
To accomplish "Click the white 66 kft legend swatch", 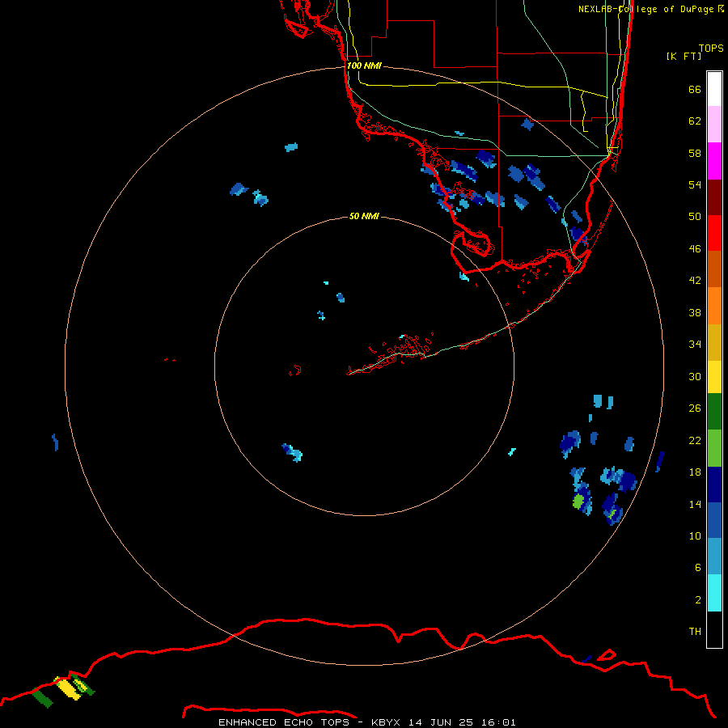I will pyautogui.click(x=714, y=89).
